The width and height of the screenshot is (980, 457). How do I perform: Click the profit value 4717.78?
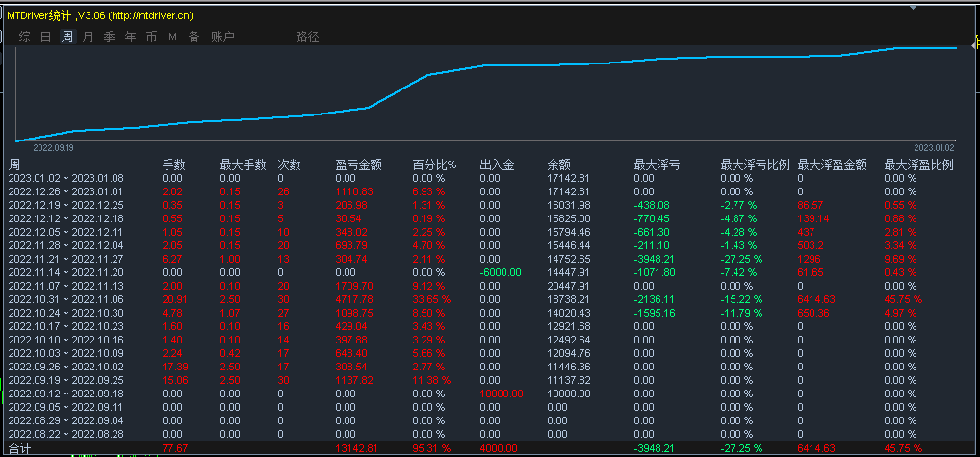pos(354,299)
